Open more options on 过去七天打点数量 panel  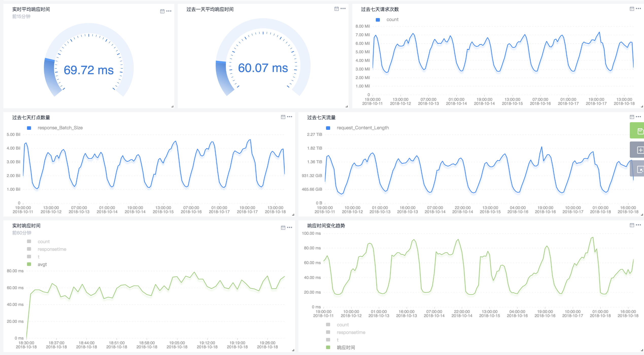pos(290,117)
